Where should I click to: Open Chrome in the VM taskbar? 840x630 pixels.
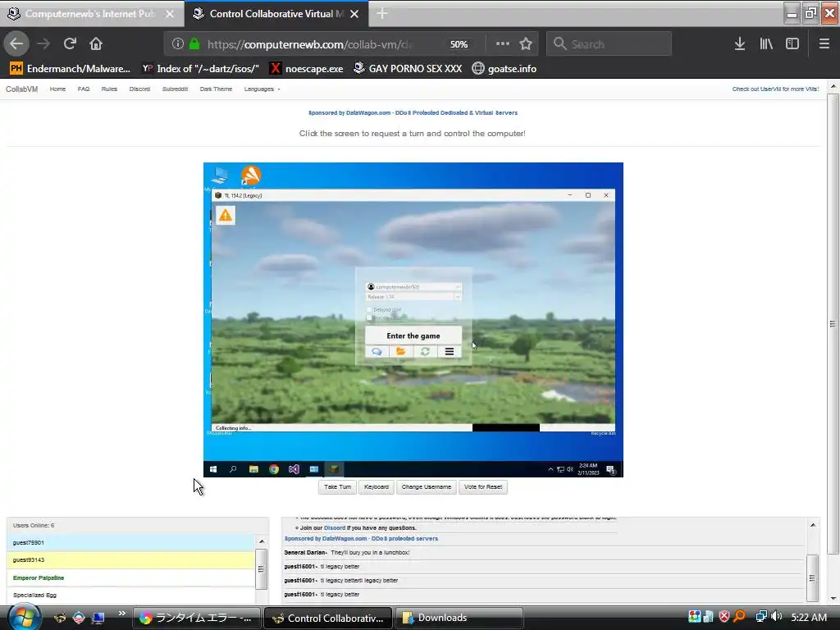tap(274, 469)
